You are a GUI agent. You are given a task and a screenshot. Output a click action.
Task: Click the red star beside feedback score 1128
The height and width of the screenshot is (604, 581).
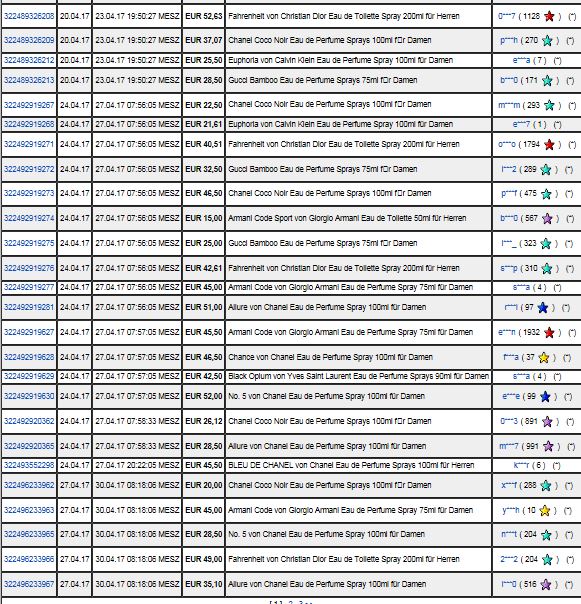(549, 17)
